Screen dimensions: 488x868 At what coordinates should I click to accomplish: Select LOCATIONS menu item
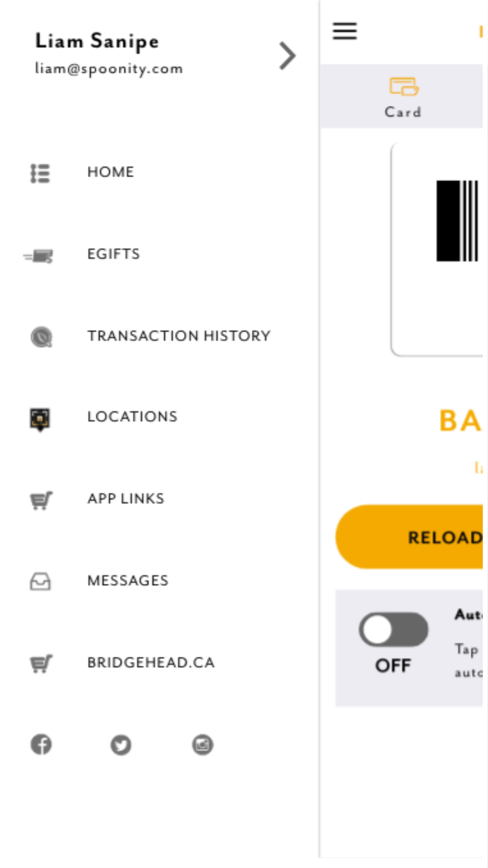[132, 416]
